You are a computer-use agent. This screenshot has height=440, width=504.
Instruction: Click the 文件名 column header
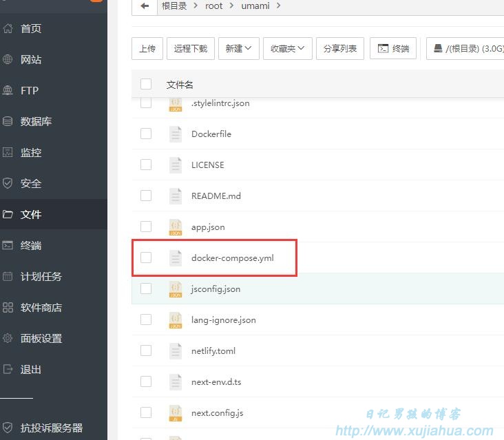point(180,85)
